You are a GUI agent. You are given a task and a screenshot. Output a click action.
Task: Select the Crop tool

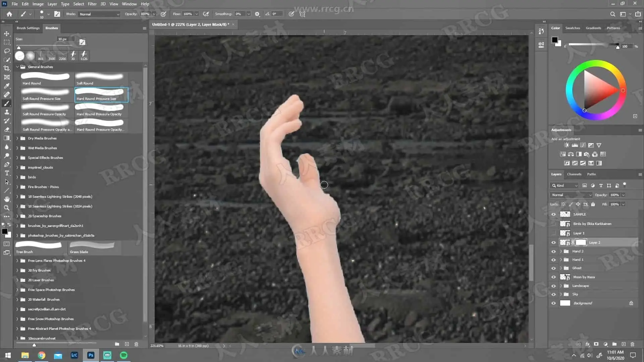coord(7,68)
